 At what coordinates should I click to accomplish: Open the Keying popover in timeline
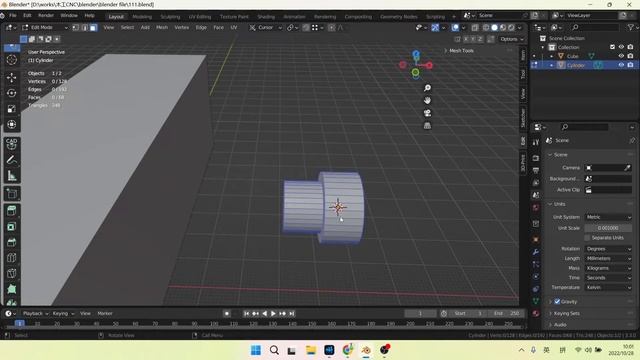(x=63, y=313)
